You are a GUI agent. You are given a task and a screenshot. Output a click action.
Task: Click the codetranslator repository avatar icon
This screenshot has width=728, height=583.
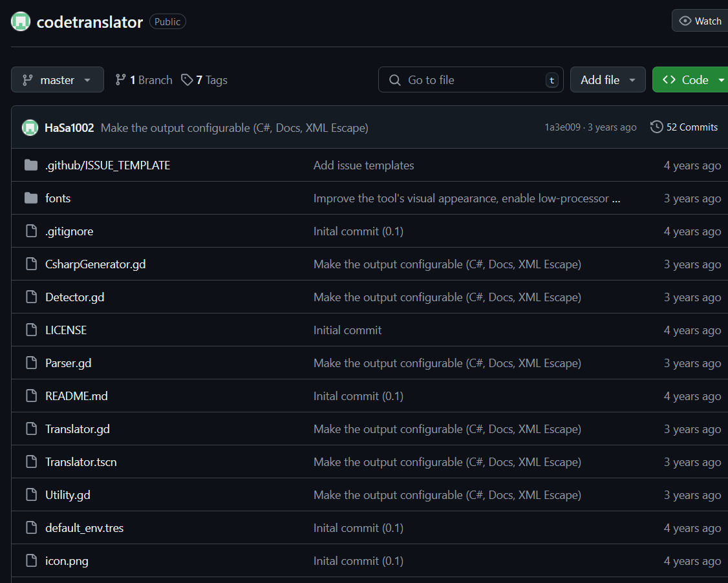[21, 21]
